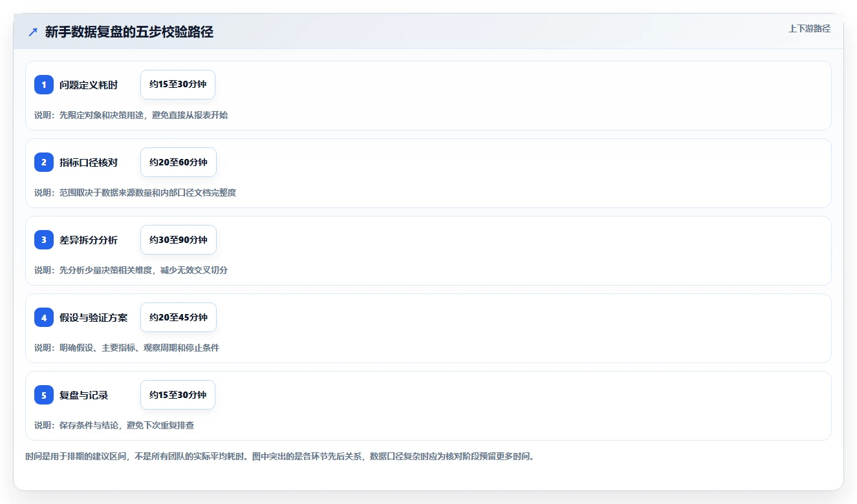Select the step label 复盘与记录
Screen dimensions: 857x504
click(x=84, y=395)
